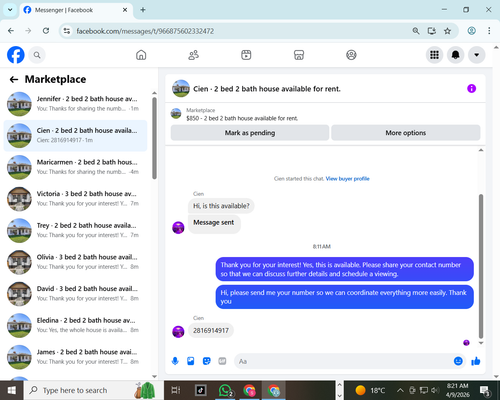Open conversation info purple icon
Viewport: 500px width, 400px height.
click(x=471, y=89)
